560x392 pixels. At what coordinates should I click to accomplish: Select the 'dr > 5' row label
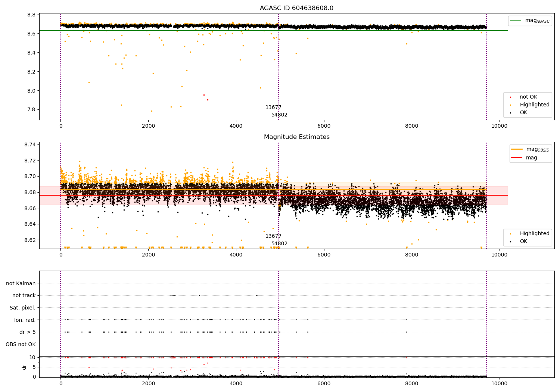28,332
